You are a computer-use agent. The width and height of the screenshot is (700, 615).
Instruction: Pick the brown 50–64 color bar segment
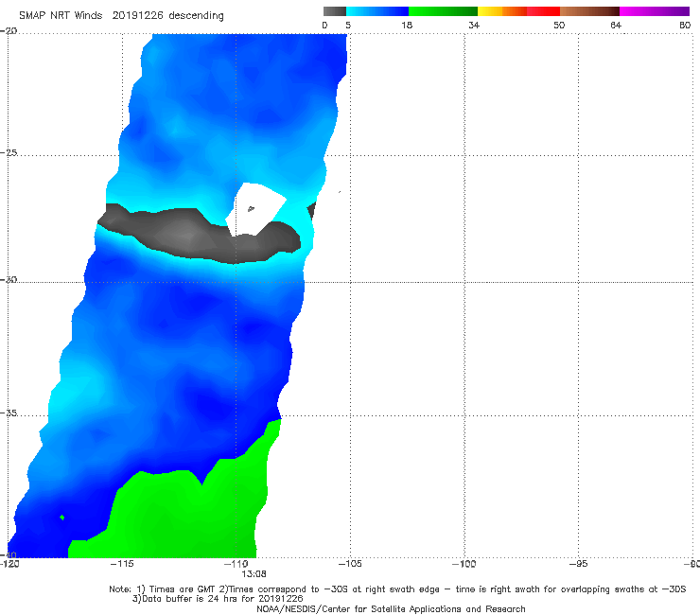pyautogui.click(x=589, y=11)
